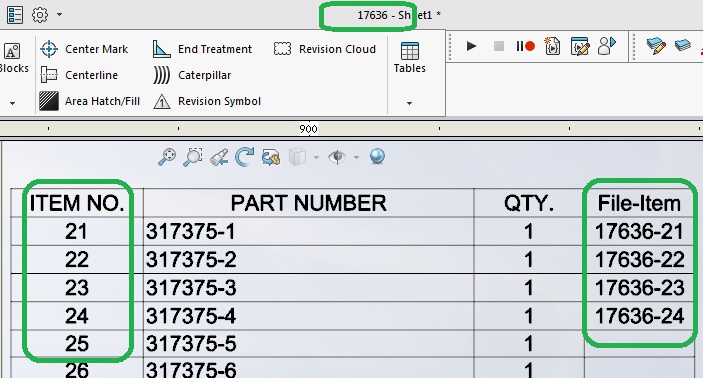Choose the Area Hatch/Fill tool
The width and height of the screenshot is (703, 378).
click(90, 101)
